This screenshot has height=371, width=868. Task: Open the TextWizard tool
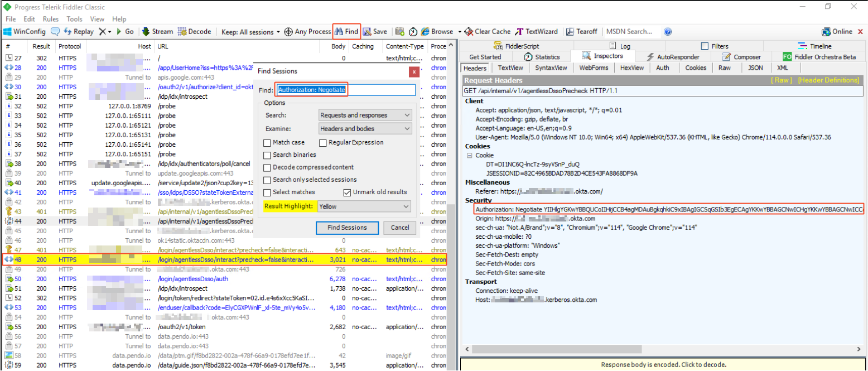(537, 32)
